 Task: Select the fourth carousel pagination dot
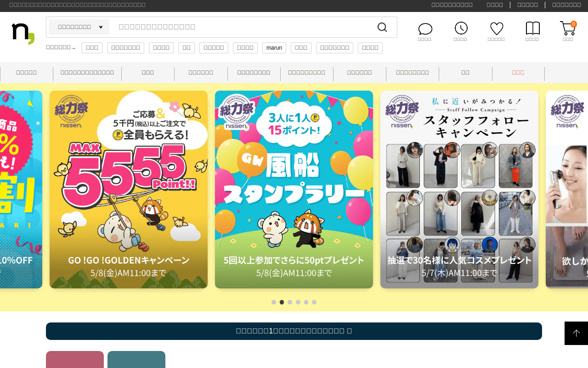298,302
